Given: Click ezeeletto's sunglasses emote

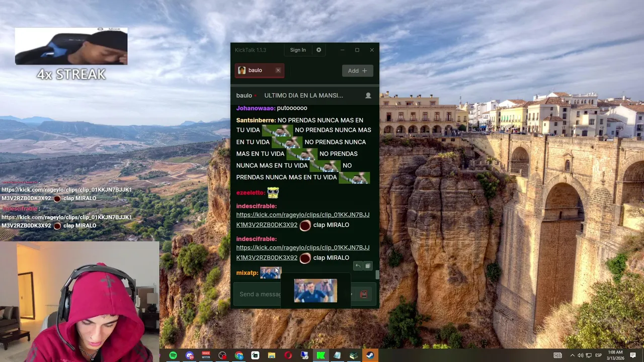Looking at the screenshot, I should click(x=273, y=192).
